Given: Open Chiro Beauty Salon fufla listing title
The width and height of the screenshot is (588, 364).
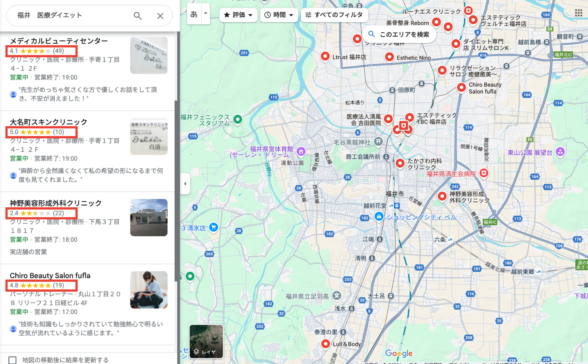Looking at the screenshot, I should click(50, 276).
